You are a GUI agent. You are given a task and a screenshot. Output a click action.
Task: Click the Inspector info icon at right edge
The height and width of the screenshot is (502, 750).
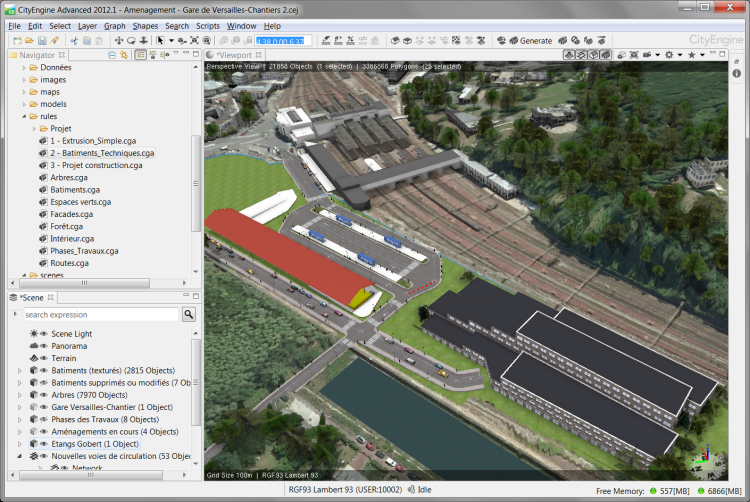(x=737, y=73)
